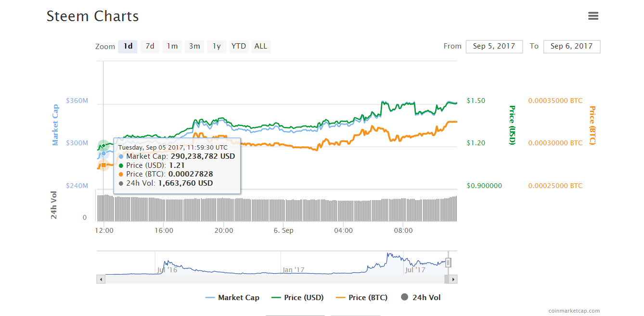Click the navigator scrollbar thumb

point(447,279)
